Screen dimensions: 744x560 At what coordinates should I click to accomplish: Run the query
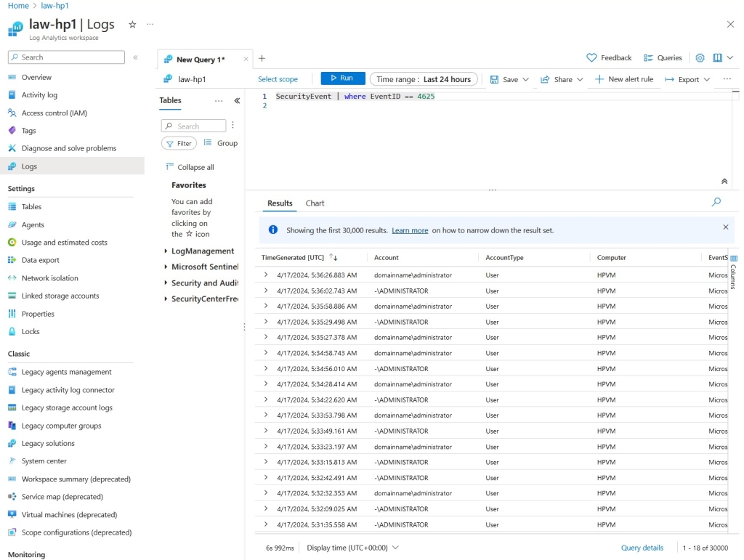(342, 78)
